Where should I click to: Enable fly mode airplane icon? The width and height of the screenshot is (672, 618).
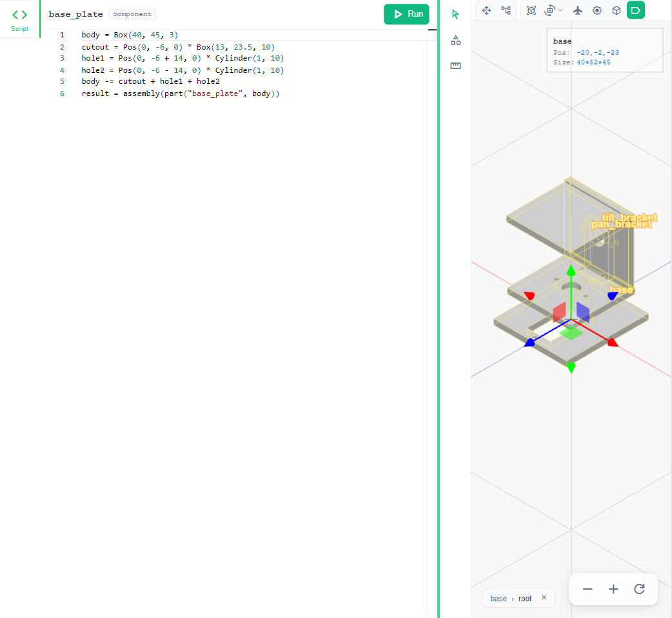click(x=578, y=10)
